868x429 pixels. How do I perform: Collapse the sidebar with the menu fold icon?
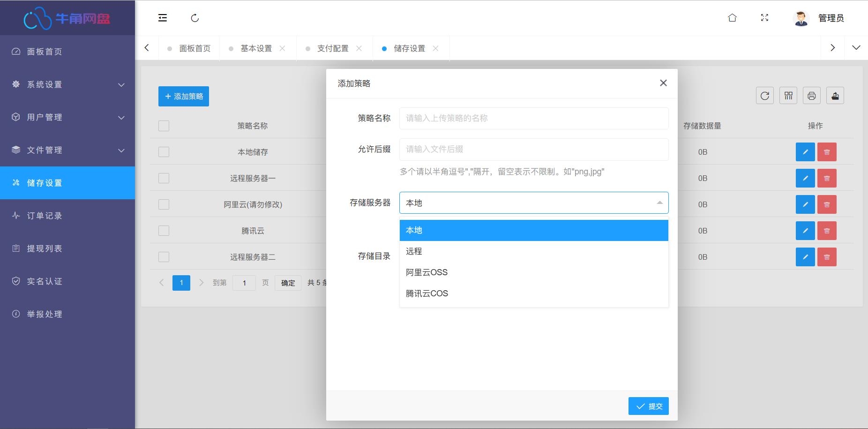point(163,18)
